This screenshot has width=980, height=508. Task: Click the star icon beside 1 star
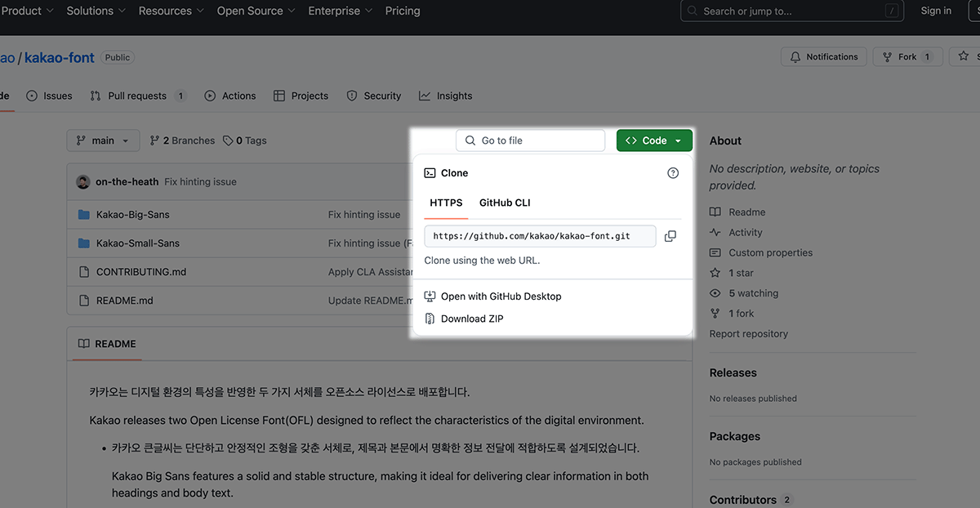click(x=715, y=273)
